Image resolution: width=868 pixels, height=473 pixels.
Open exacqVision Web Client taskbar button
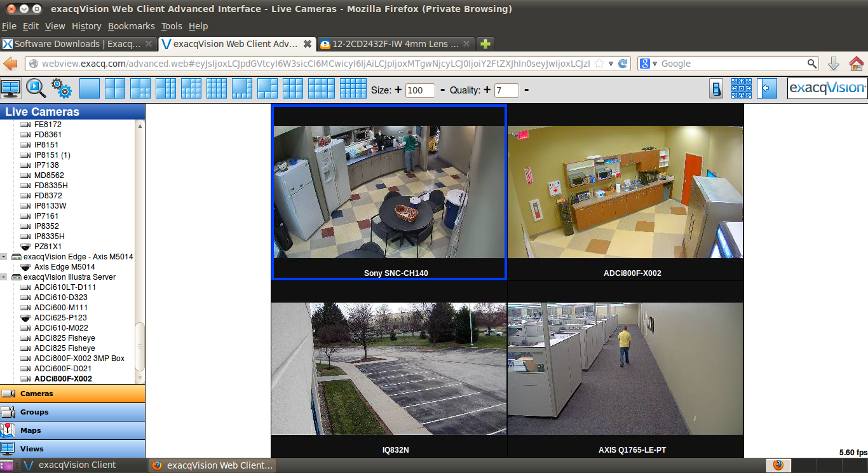(214, 465)
